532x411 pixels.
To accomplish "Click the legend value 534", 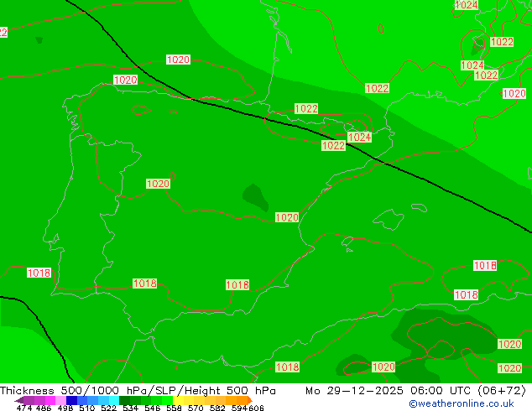I will coord(130,408).
